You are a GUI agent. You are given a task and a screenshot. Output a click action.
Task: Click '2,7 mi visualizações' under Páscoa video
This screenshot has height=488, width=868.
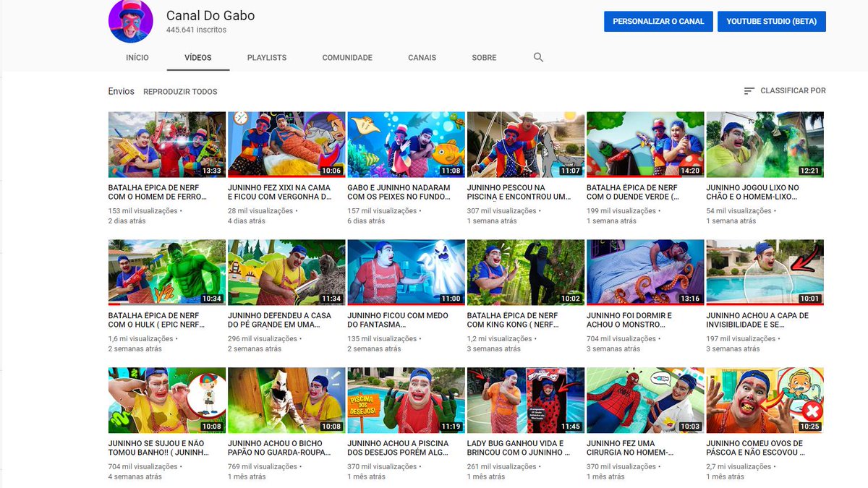click(x=740, y=467)
